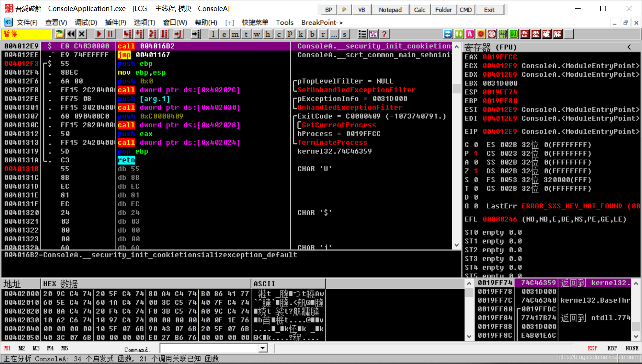Select the ESP stack-tracking option

[592, 348]
